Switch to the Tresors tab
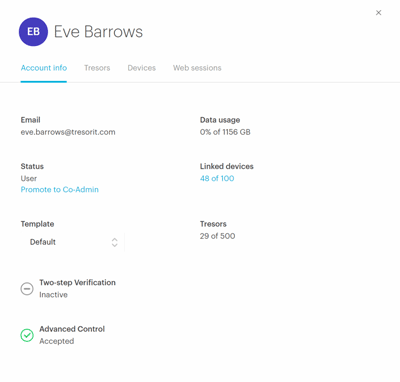 [97, 68]
